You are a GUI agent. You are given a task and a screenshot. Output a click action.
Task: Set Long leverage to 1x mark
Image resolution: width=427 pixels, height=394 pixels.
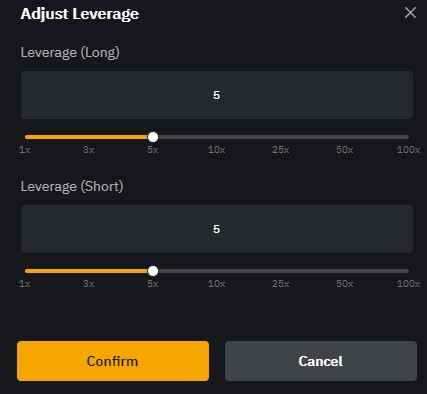(25, 150)
